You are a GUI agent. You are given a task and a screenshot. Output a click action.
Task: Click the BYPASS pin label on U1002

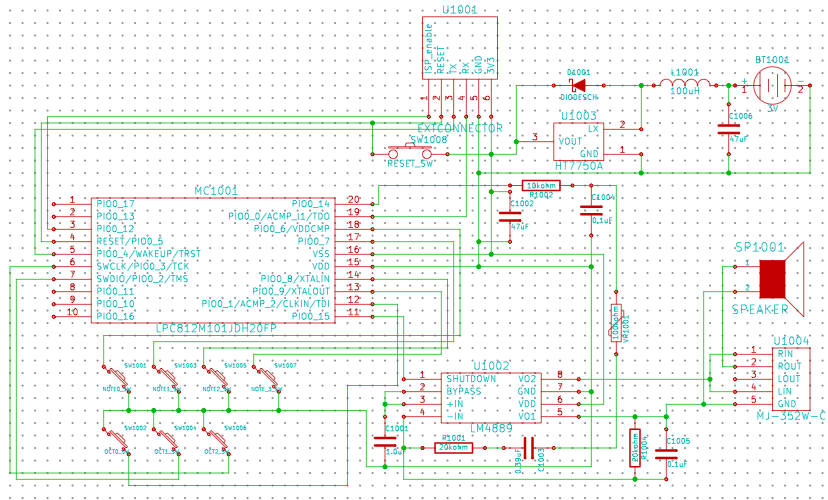[463, 391]
